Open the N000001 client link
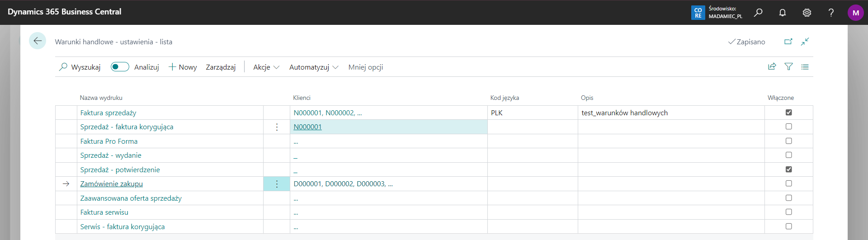868x240 pixels. click(307, 127)
